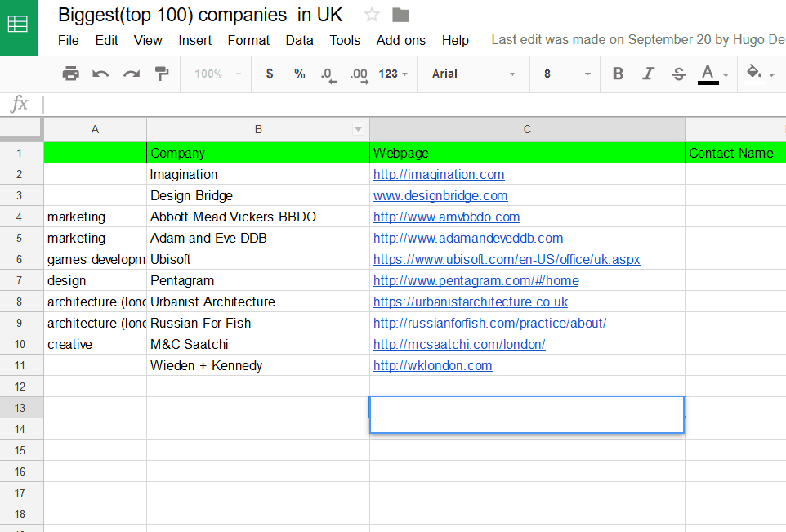
Task: Undo the last action
Action: [100, 74]
